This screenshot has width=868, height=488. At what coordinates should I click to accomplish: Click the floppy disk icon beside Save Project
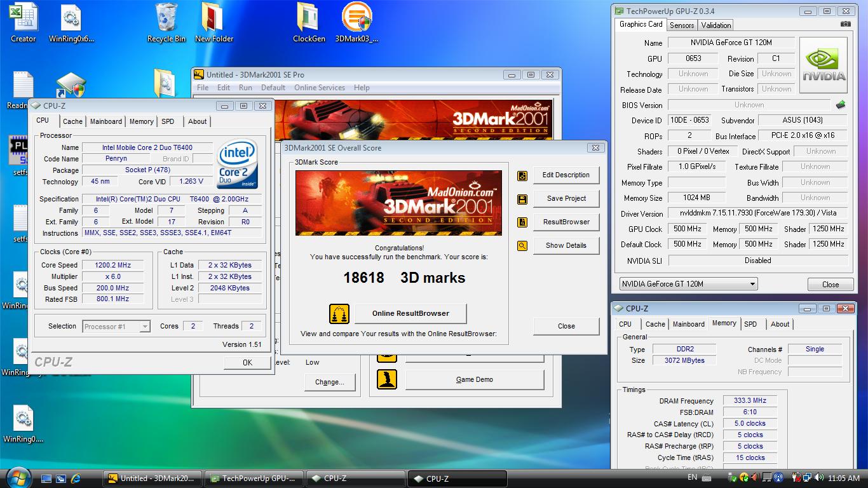click(x=522, y=199)
